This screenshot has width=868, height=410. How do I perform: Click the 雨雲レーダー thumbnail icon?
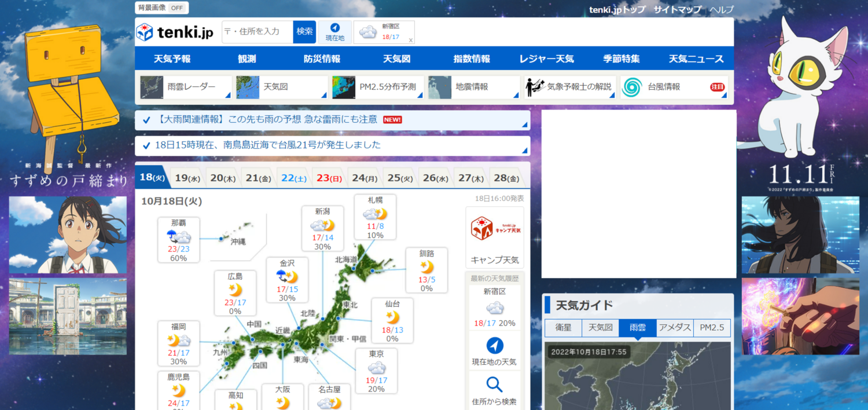coord(152,87)
